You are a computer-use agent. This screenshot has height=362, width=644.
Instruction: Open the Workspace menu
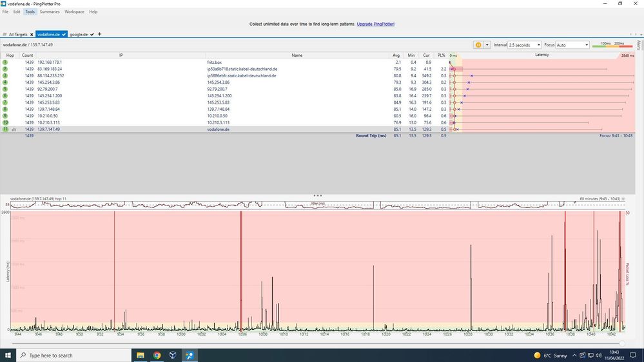tap(74, 12)
